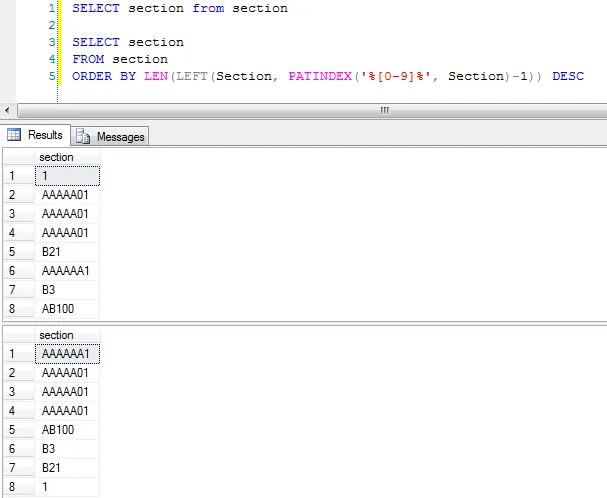
Task: Click the select-all corner of second grid
Action: tap(19, 335)
